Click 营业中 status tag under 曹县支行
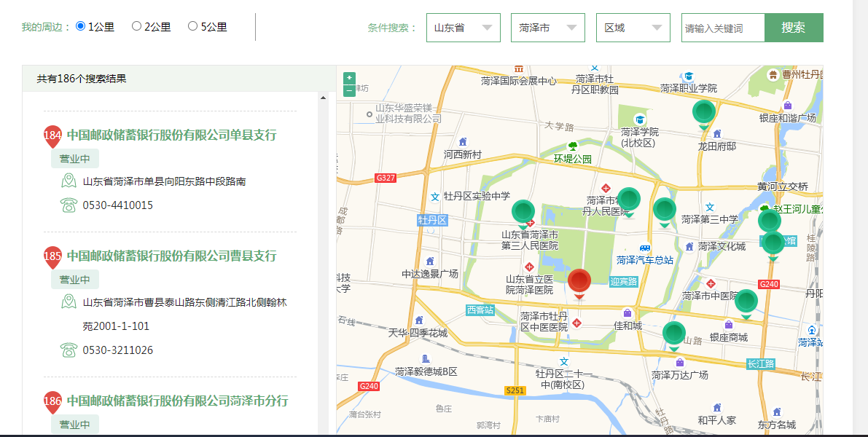This screenshot has height=437, width=868. coord(75,280)
